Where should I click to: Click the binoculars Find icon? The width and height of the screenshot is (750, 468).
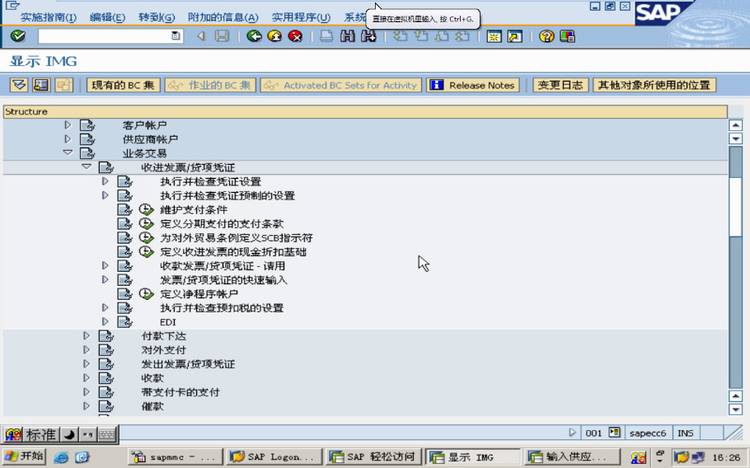[348, 36]
